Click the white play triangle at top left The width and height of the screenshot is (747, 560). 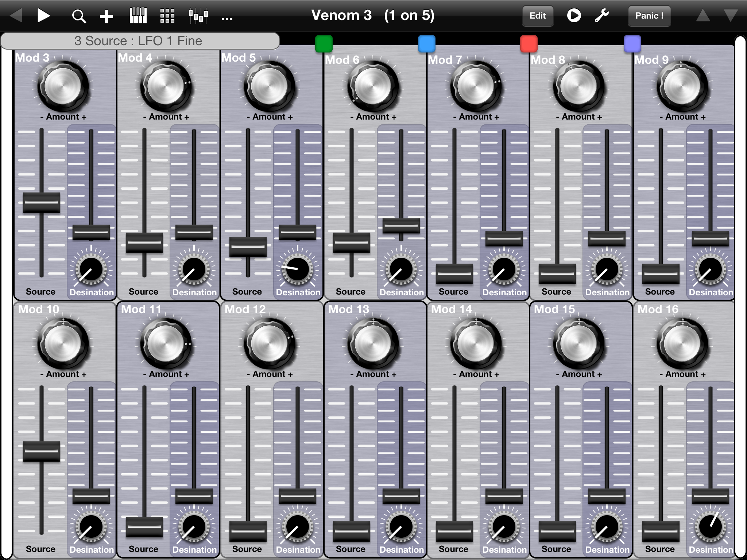[43, 16]
